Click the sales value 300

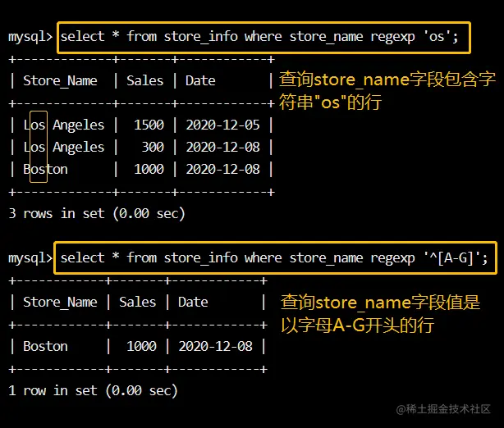[153, 147]
